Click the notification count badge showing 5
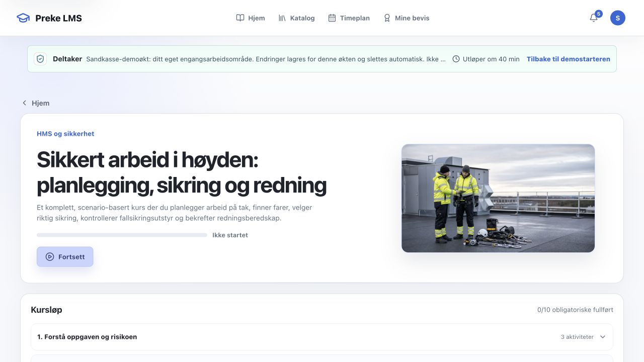Screen dimensions: 644x362 pyautogui.click(x=598, y=14)
